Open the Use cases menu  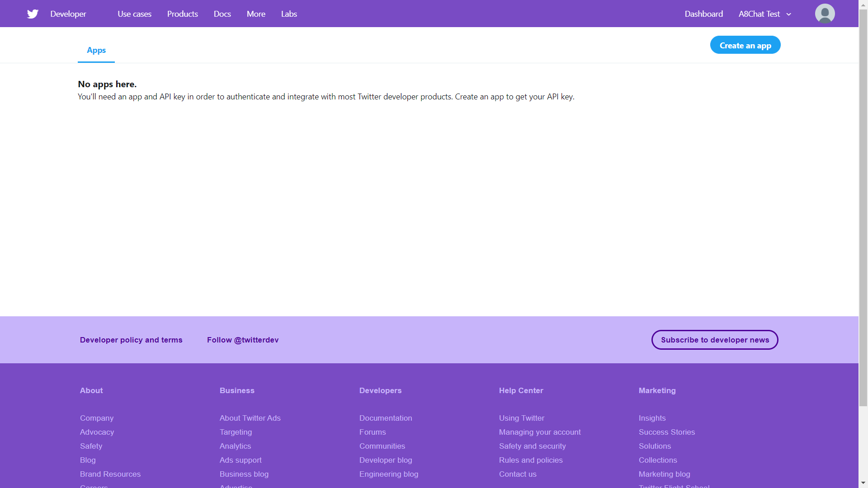click(134, 14)
